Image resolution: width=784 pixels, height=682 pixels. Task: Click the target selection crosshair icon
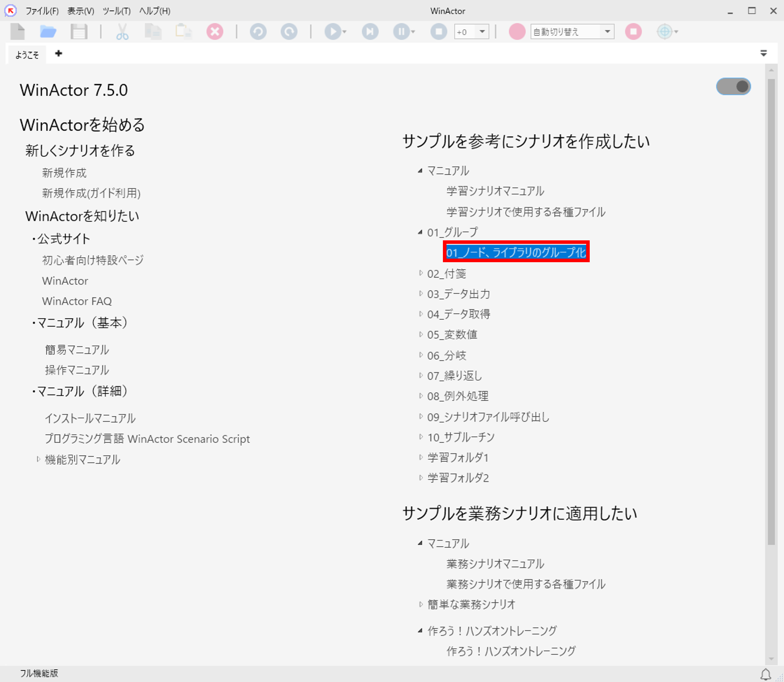[x=664, y=32]
